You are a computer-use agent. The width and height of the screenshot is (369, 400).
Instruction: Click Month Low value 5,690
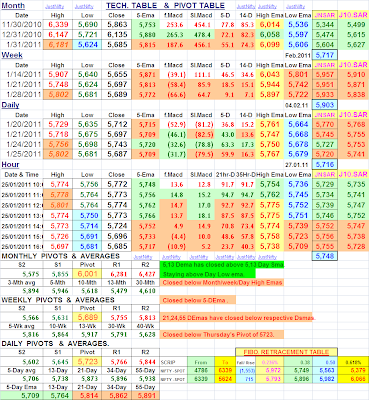(88, 25)
